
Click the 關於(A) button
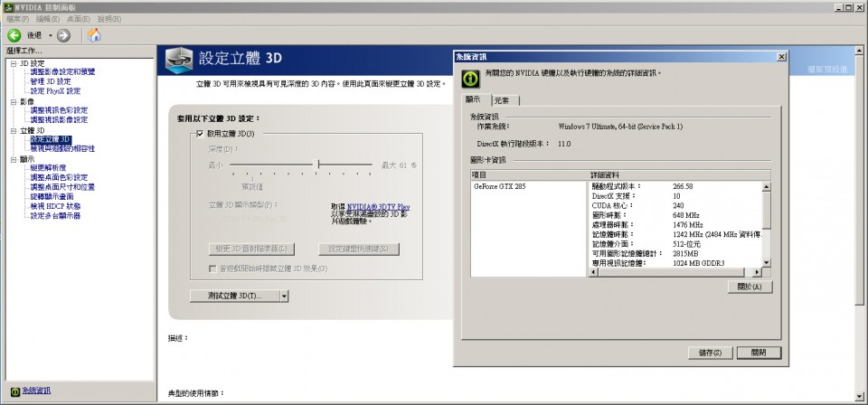coord(750,287)
